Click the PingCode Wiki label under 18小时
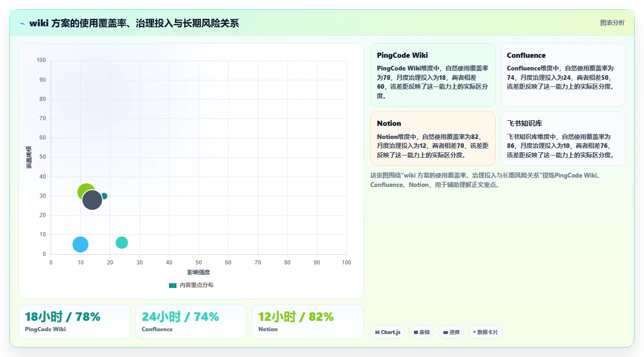The height and width of the screenshot is (357, 644). pyautogui.click(x=46, y=329)
